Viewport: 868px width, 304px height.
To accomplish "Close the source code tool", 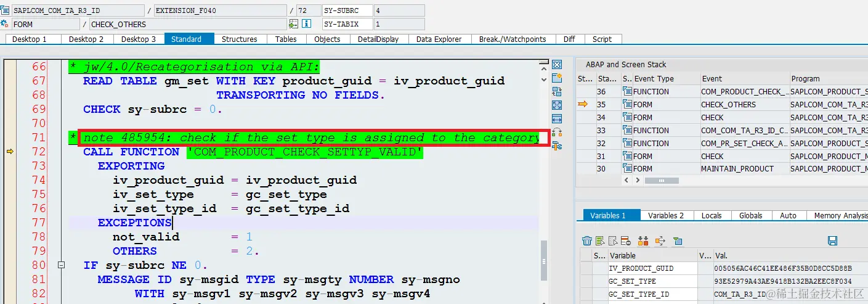I will click(557, 65).
